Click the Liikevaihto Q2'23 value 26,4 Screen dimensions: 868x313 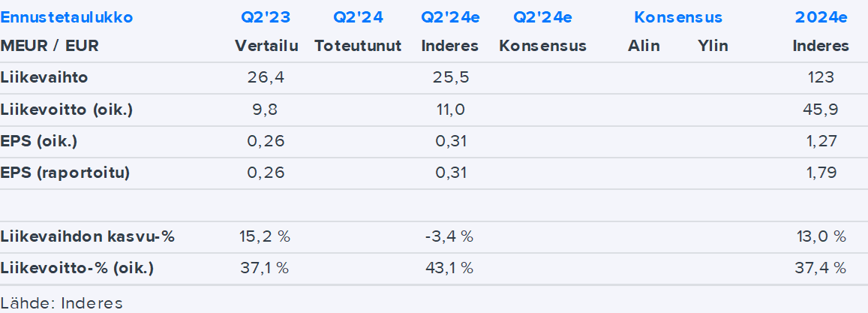[x=266, y=77]
